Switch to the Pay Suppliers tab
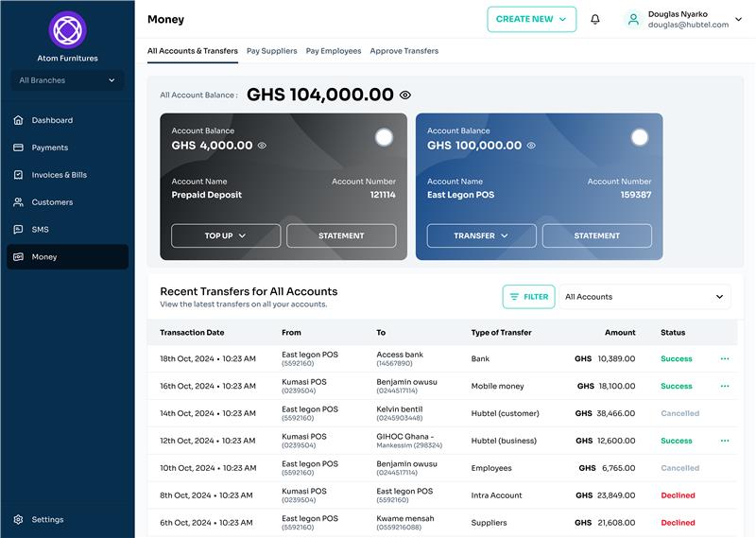Screen dimensions: 756x538 [271, 51]
